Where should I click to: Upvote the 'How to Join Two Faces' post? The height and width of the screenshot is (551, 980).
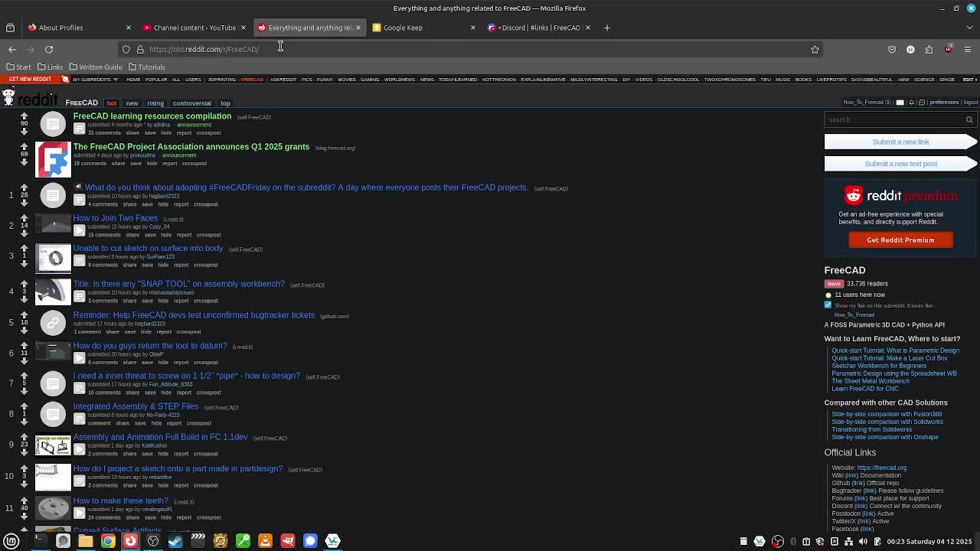tap(24, 217)
